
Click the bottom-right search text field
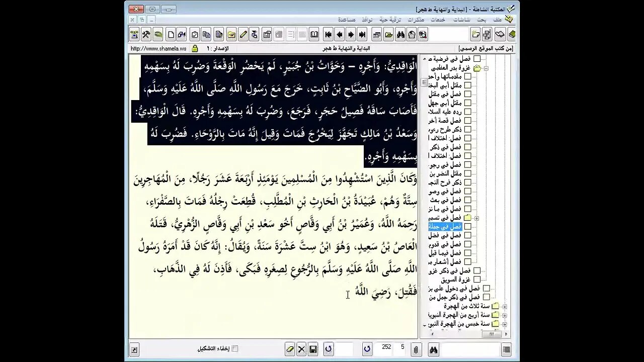pyautogui.click(x=469, y=349)
